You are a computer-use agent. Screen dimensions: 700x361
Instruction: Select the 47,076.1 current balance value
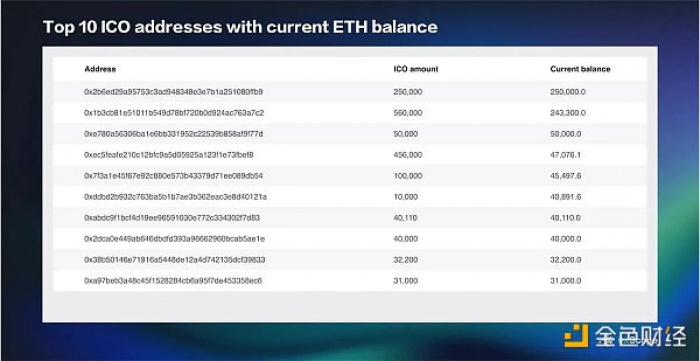pos(565,155)
